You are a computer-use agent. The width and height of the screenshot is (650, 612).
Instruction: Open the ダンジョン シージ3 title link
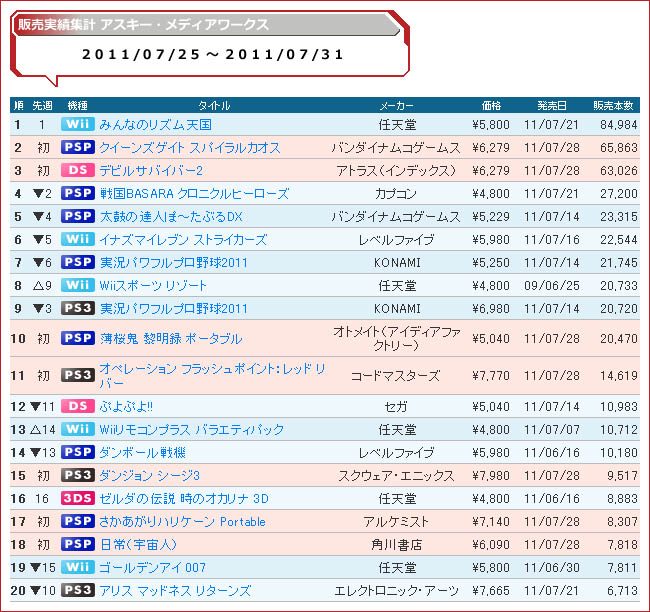click(x=150, y=476)
